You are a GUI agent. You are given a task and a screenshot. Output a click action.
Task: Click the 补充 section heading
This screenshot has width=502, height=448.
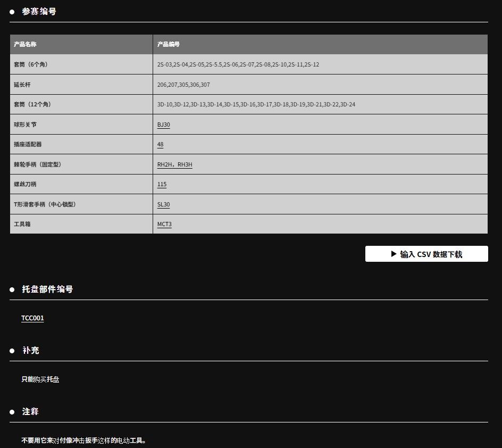[30, 351]
